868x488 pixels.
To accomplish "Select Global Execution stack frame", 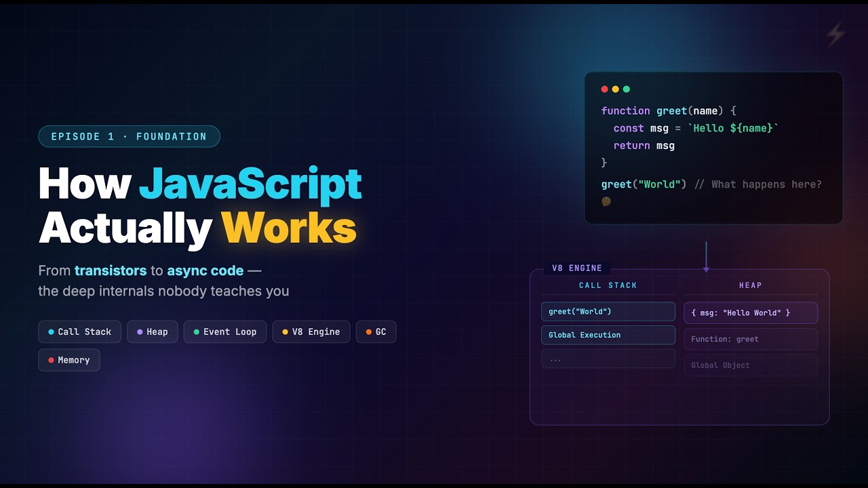I will [608, 335].
